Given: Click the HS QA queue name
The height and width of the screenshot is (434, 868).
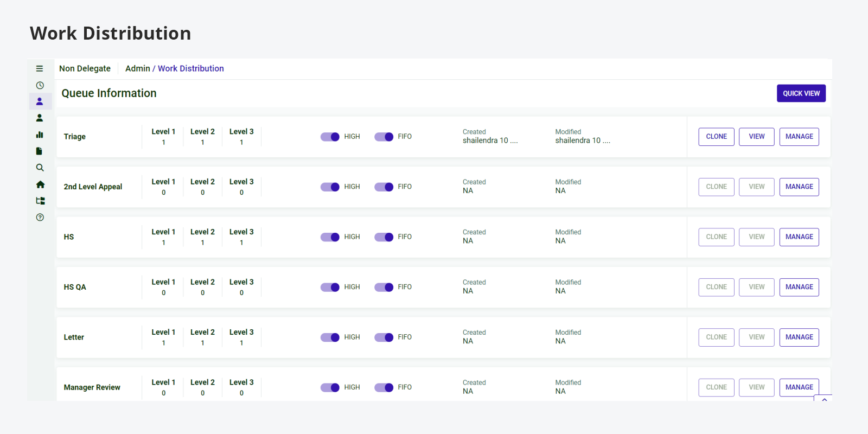Looking at the screenshot, I should [75, 287].
